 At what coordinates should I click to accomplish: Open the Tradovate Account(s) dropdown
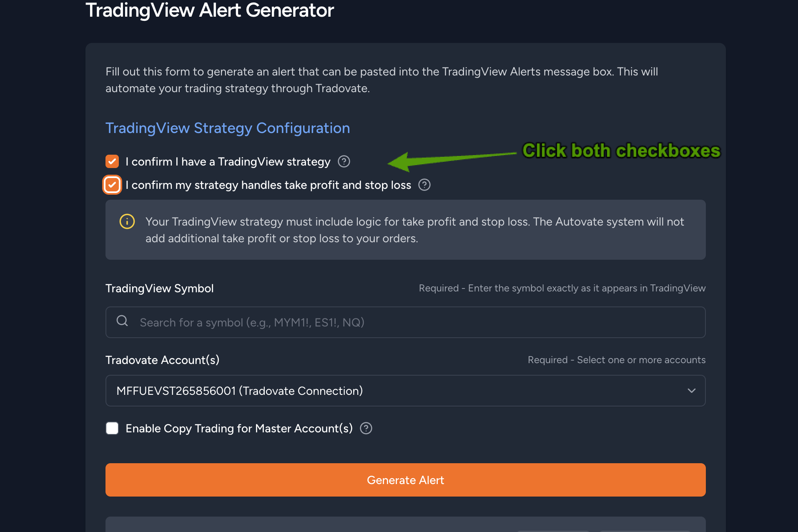point(405,391)
